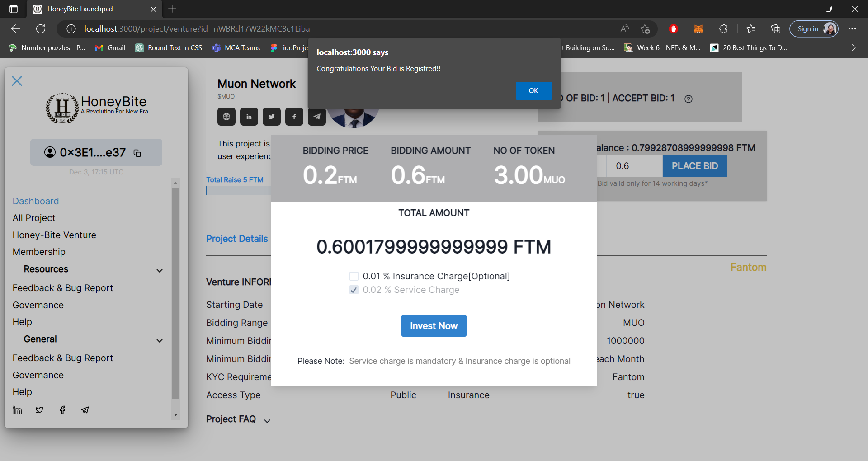Image resolution: width=868 pixels, height=461 pixels.
Task: Open Governance under Resources
Action: 38,305
